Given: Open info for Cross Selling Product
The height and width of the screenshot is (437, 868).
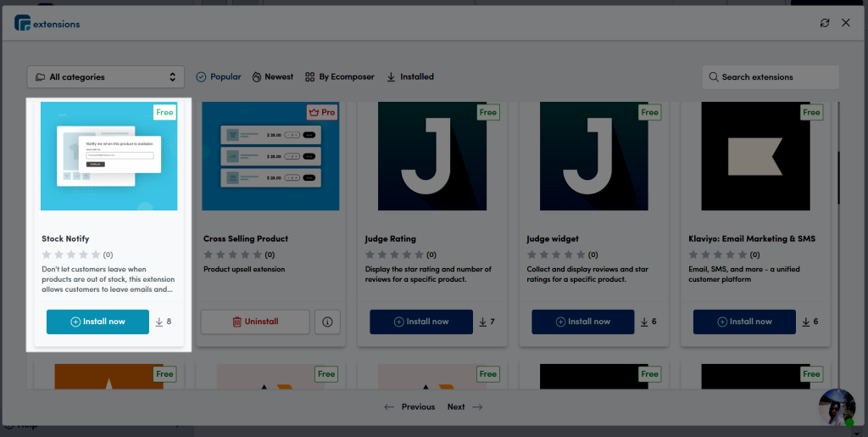Looking at the screenshot, I should pos(327,322).
